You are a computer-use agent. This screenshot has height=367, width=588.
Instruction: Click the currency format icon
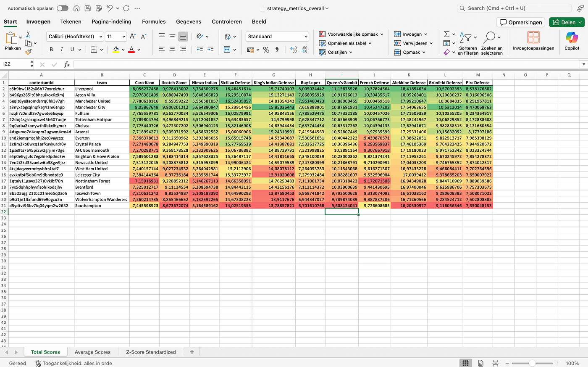251,50
